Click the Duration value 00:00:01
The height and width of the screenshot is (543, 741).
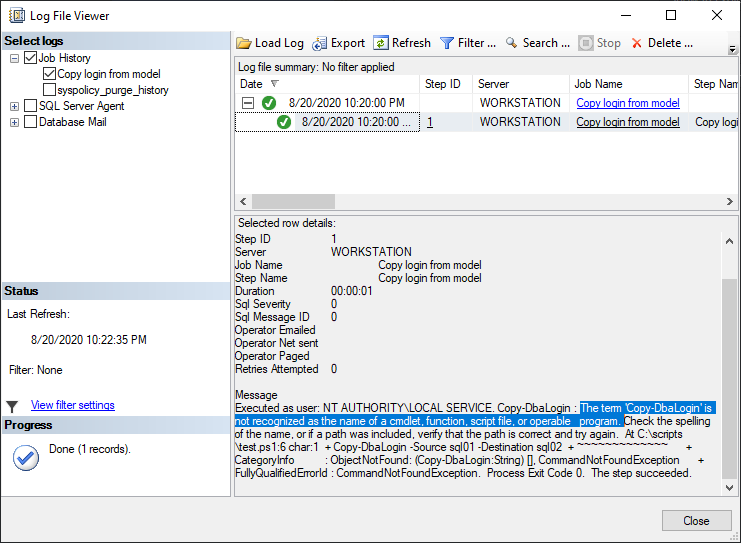(352, 291)
